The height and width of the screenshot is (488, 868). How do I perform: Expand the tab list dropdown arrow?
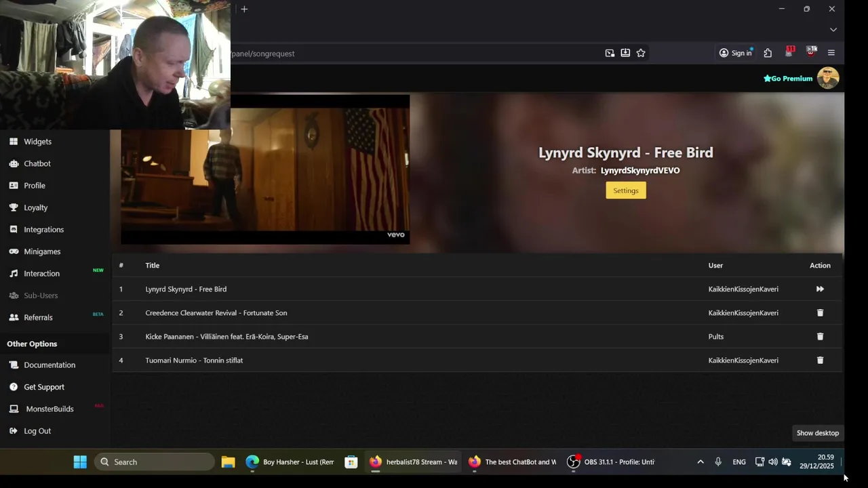(833, 30)
